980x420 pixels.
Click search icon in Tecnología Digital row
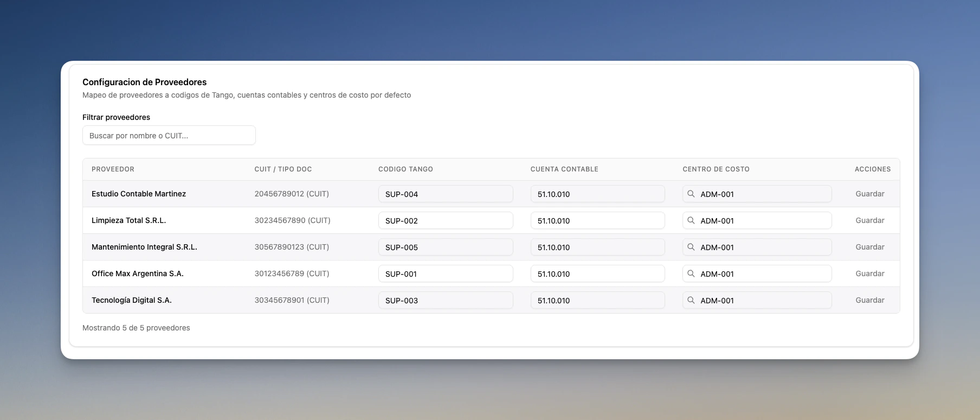[x=691, y=300]
